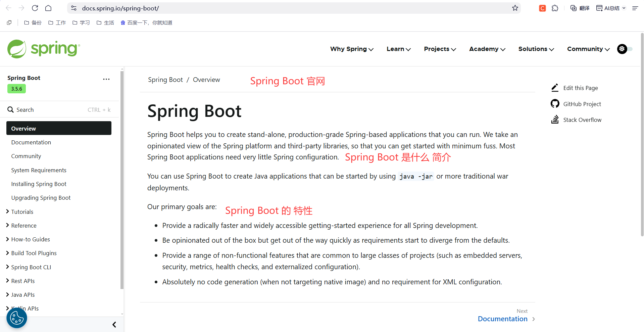This screenshot has height=332, width=644.
Task: Open the browser menu lines icon
Action: pyautogui.click(x=635, y=8)
